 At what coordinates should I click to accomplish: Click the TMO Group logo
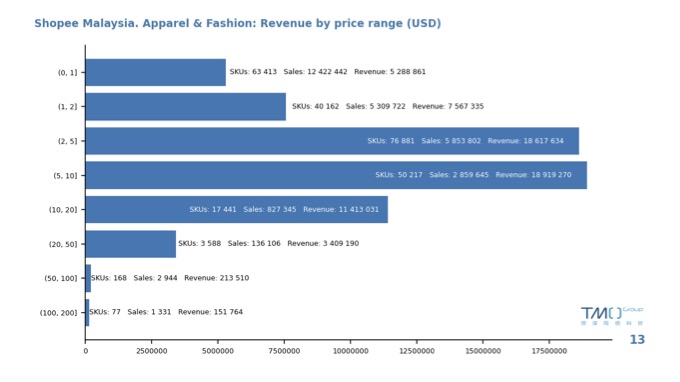612,316
